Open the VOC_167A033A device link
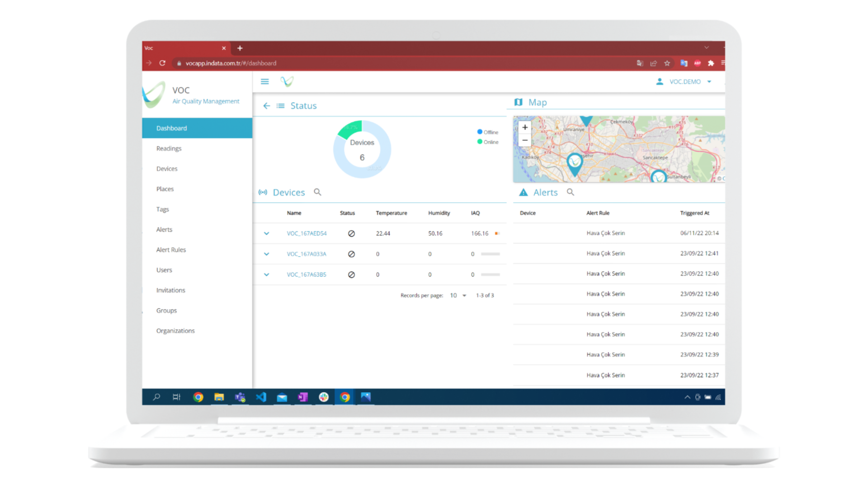 pyautogui.click(x=307, y=253)
